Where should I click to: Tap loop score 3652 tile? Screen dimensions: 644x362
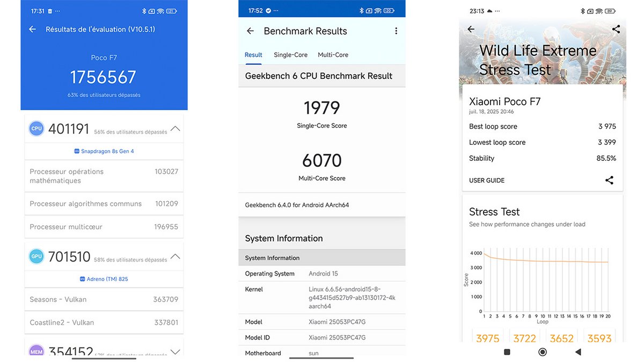click(x=562, y=337)
